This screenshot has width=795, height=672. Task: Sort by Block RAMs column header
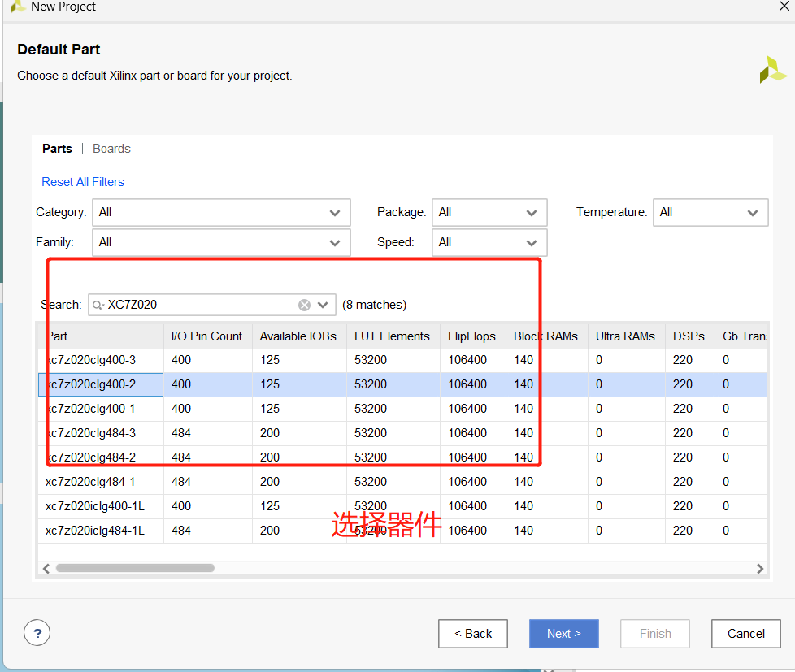(x=546, y=336)
